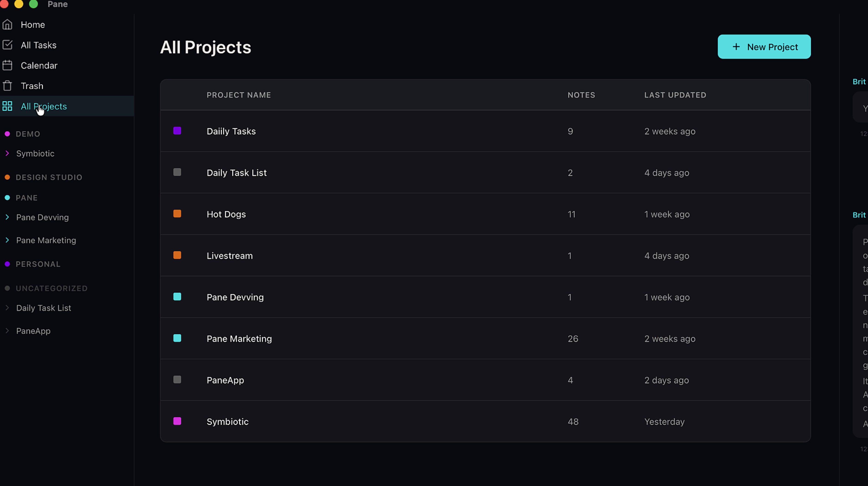
Task: Sort by NOTES column header
Action: click(581, 95)
